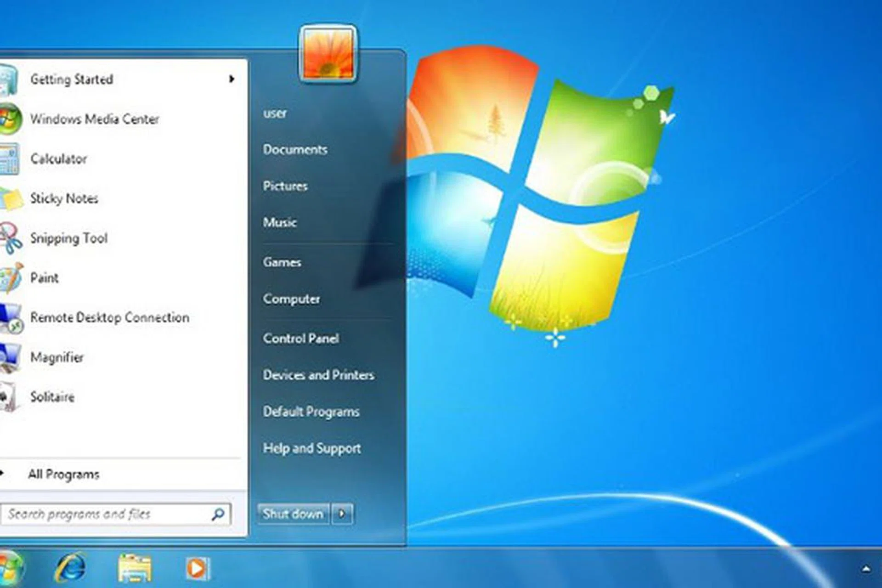
Task: Click the Paint palette icon
Action: (11, 277)
